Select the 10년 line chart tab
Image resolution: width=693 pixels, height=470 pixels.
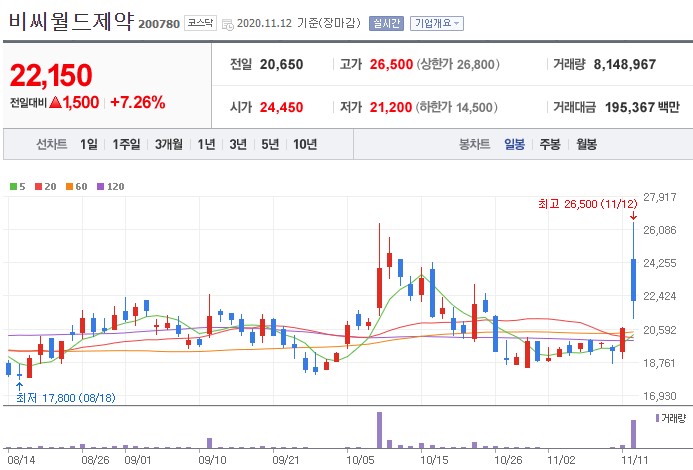(x=305, y=144)
